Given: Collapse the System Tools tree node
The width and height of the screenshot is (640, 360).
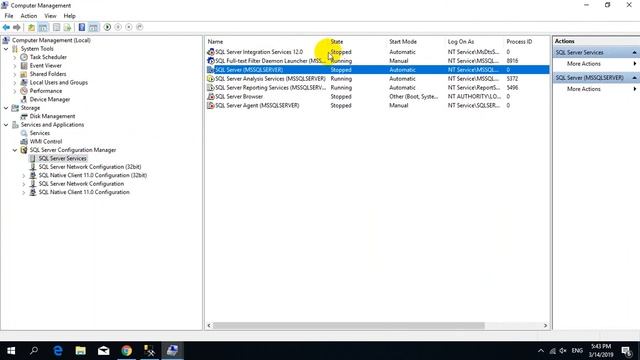Looking at the screenshot, I should click(x=6, y=49).
